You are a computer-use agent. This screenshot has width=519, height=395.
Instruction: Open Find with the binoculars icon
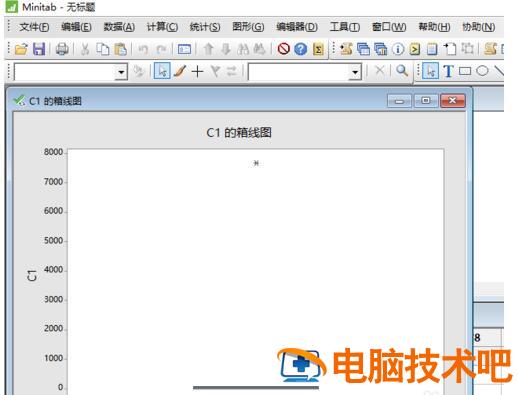pyautogui.click(x=243, y=49)
